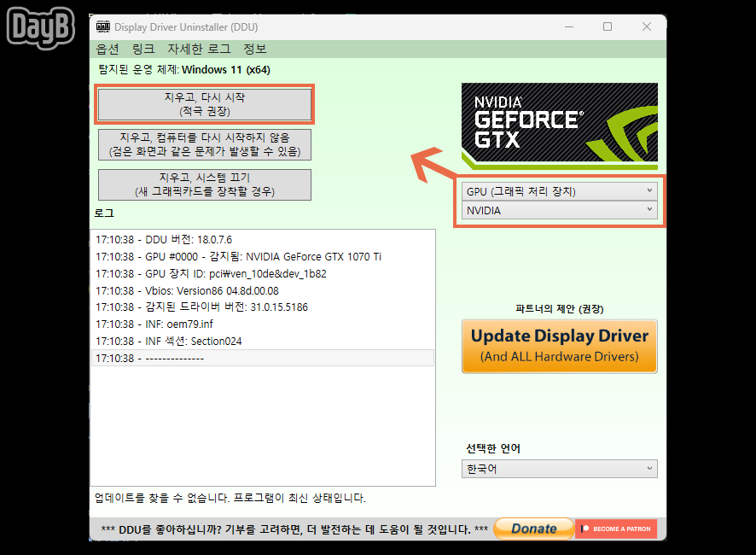Click the 지우고, 시스템 끄기 button
The image size is (756, 555).
(204, 184)
